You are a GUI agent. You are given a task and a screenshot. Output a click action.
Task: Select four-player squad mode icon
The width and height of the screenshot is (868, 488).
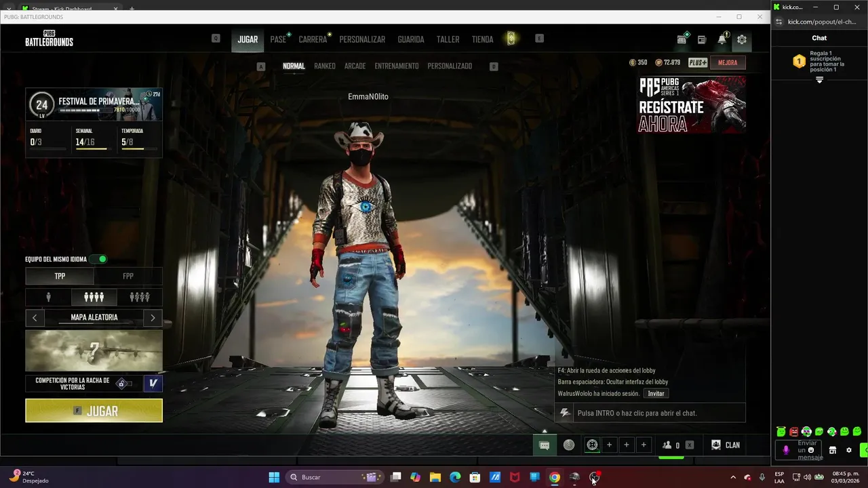tap(94, 297)
